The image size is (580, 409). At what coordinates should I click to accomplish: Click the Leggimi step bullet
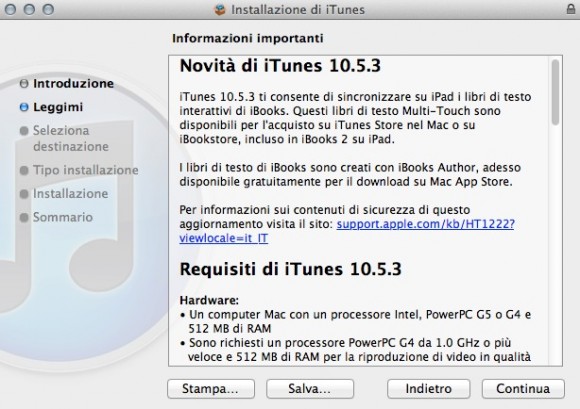click(24, 107)
